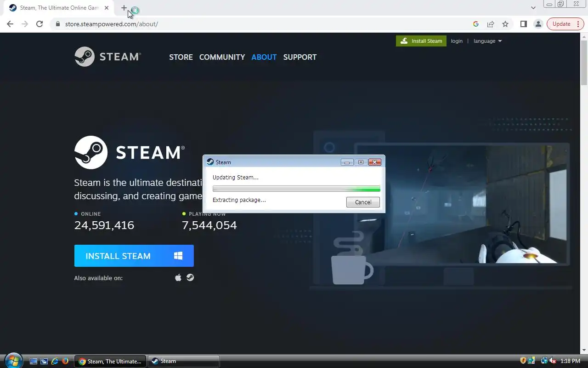Open the Chrome profile avatar menu
This screenshot has width=588, height=368.
point(538,24)
